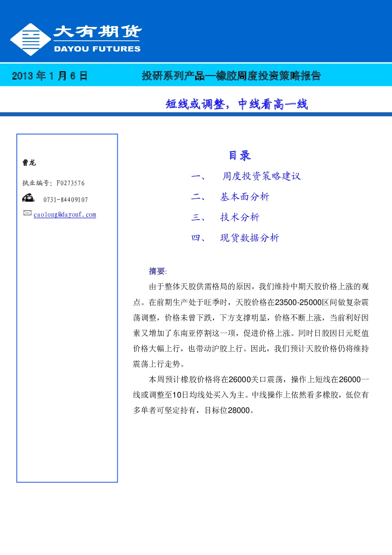Click the paragraph starting 本周预计橡胶价格

[x=251, y=395]
